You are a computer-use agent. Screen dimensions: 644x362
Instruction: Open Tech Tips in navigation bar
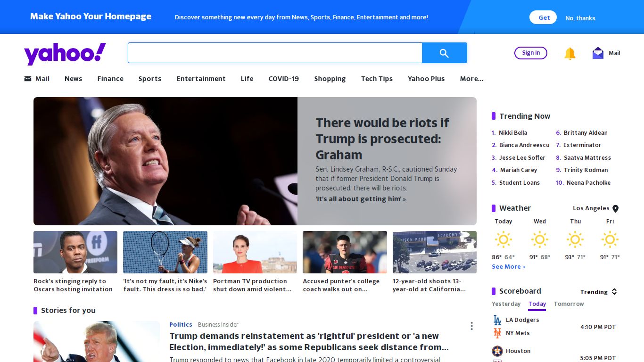coord(377,79)
